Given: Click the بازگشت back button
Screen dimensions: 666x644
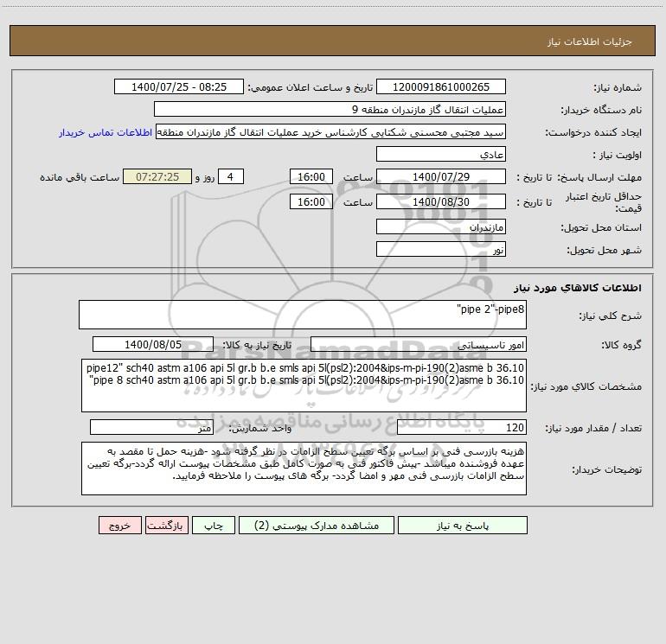Looking at the screenshot, I should pos(166,525).
